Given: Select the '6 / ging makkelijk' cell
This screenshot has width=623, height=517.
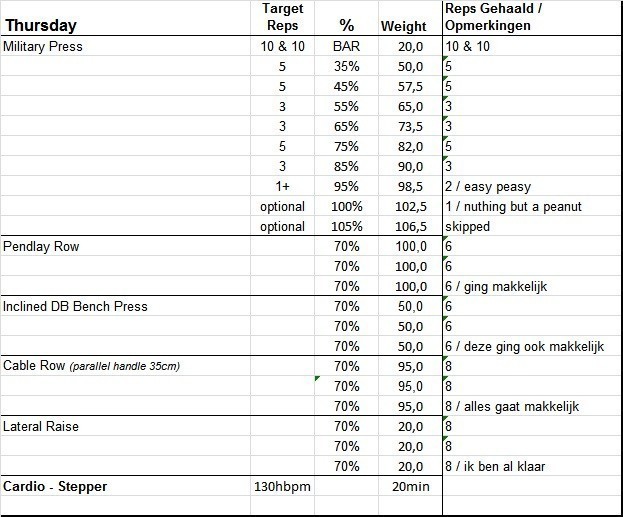Looking at the screenshot, I should coord(495,286).
